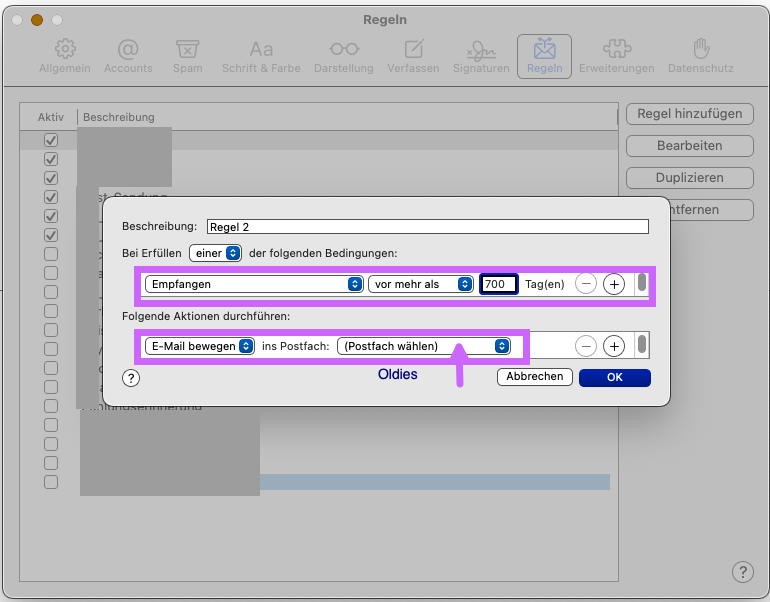Select the Regeln tab in toolbar
Image resolution: width=770 pixels, height=602 pixels.
544,56
